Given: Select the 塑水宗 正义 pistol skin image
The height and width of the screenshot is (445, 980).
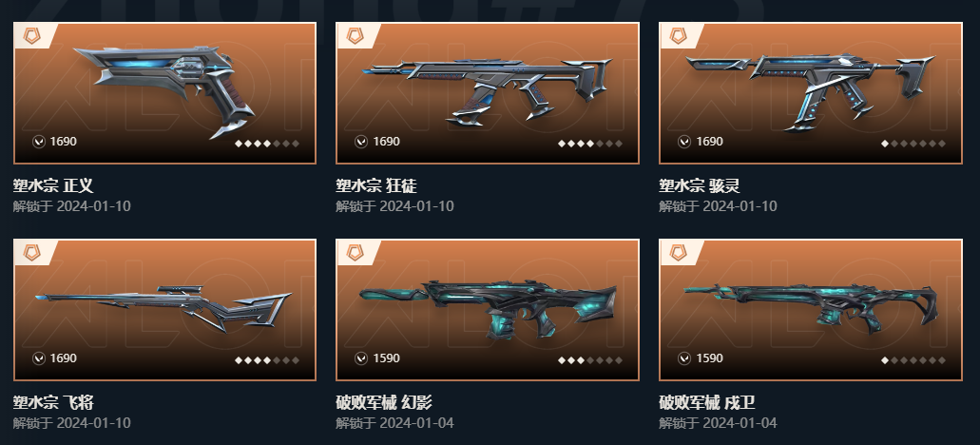Looking at the screenshot, I should pyautogui.click(x=164, y=90).
